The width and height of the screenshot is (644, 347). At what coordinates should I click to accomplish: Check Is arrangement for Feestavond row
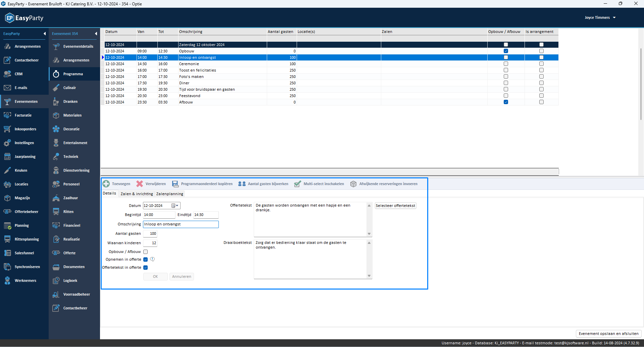pyautogui.click(x=541, y=96)
